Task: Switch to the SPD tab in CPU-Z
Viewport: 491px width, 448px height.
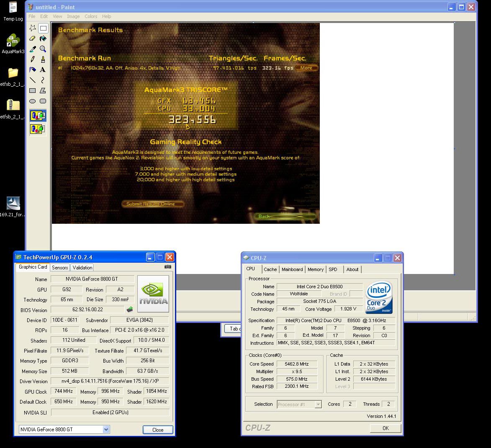Action: click(x=333, y=269)
